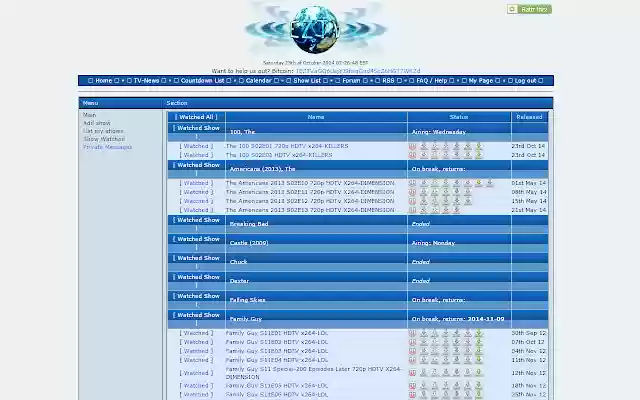Click the red icon in Family Guy S11E01 row
This screenshot has height=400, width=640.
coord(412,333)
